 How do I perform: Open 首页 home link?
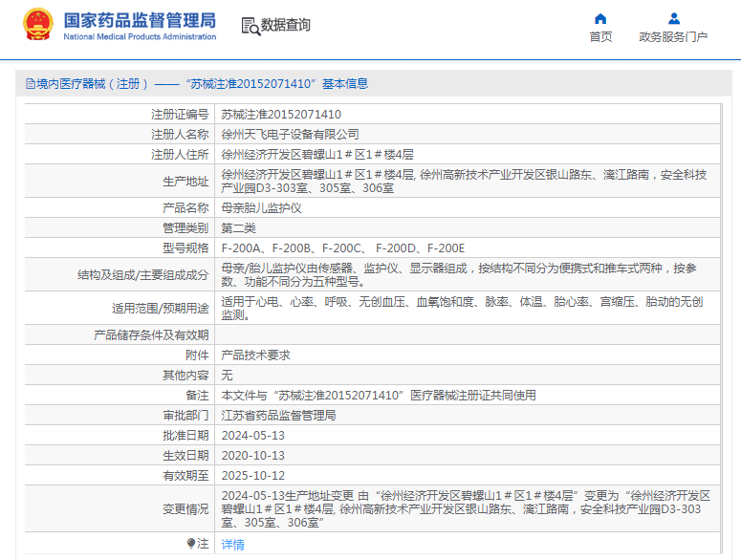(x=600, y=37)
